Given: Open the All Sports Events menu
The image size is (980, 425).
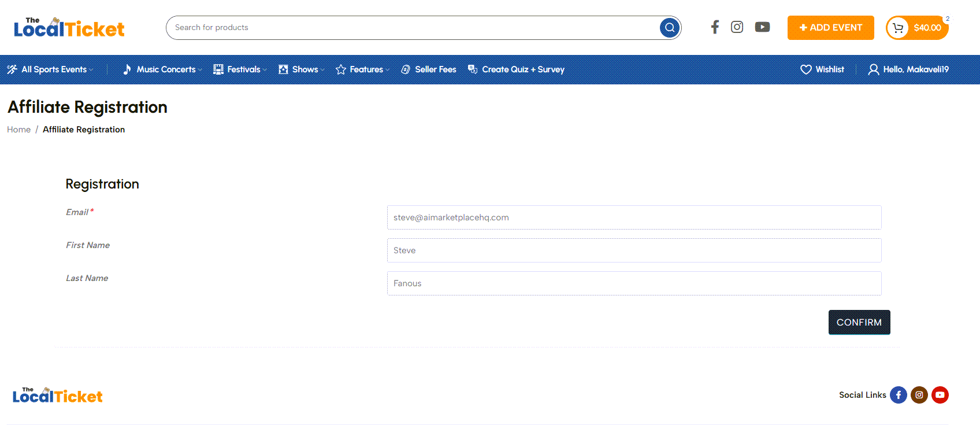Looking at the screenshot, I should coord(54,69).
